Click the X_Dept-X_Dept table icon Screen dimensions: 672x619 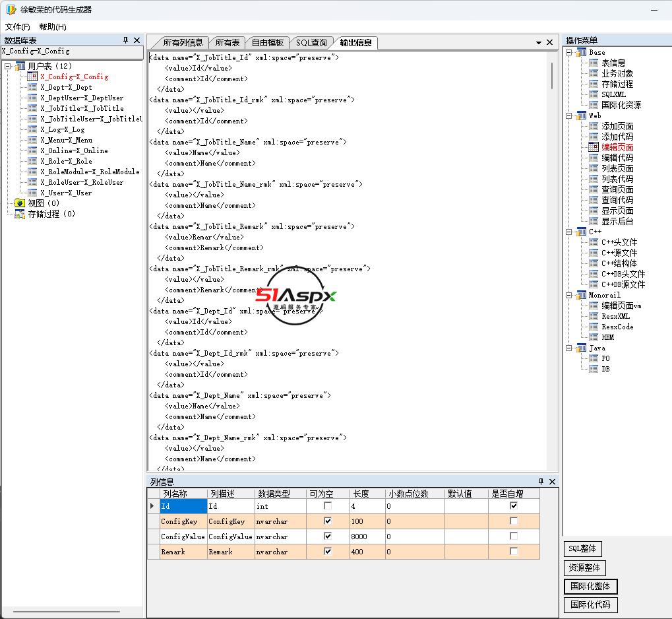[x=32, y=87]
